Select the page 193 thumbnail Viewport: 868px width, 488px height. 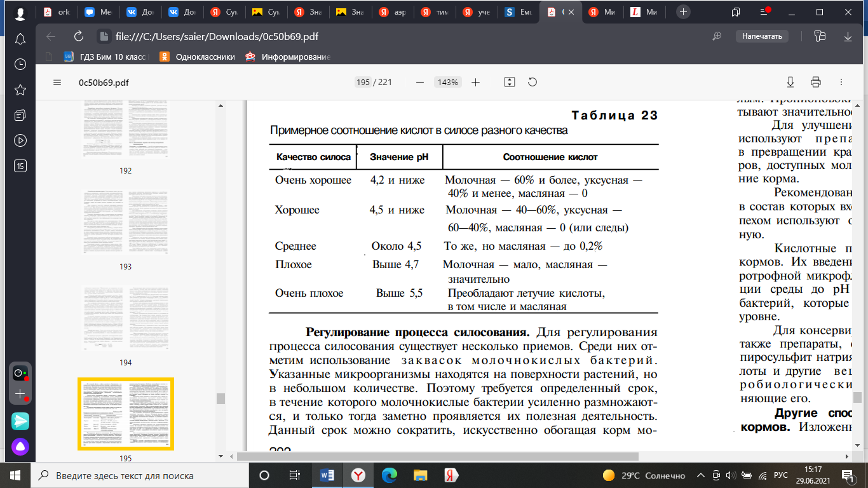(125, 221)
